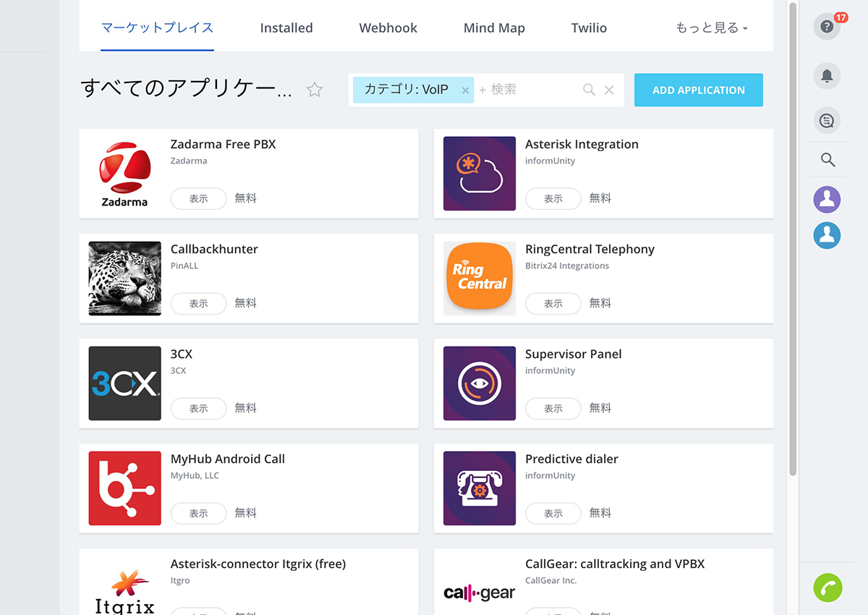868x615 pixels.
Task: Select the blue user avatar
Action: (827, 235)
